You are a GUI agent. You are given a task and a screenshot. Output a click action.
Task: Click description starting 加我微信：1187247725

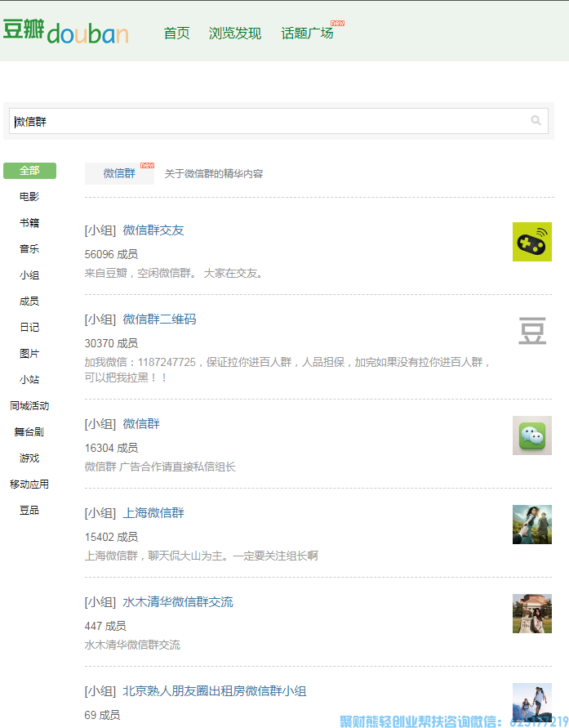coord(287,369)
